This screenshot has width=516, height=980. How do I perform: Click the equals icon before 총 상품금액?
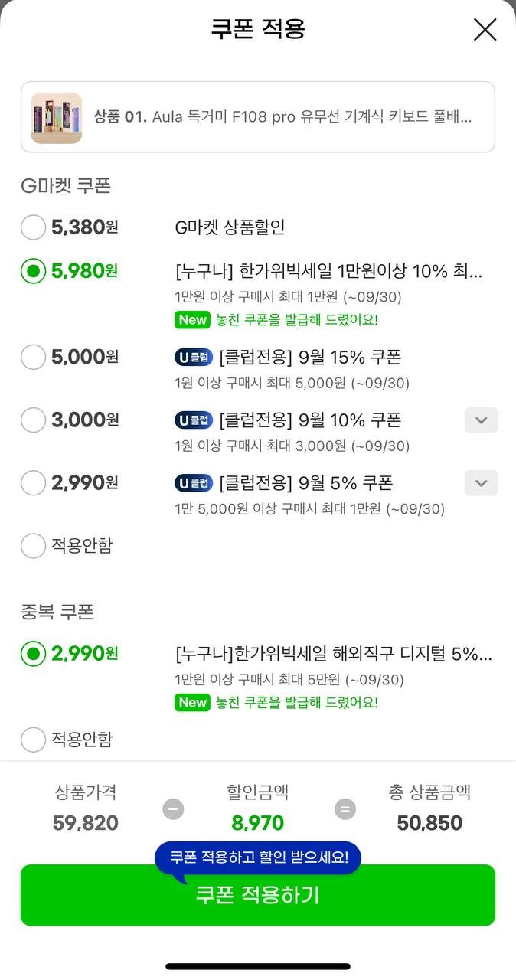click(x=345, y=808)
